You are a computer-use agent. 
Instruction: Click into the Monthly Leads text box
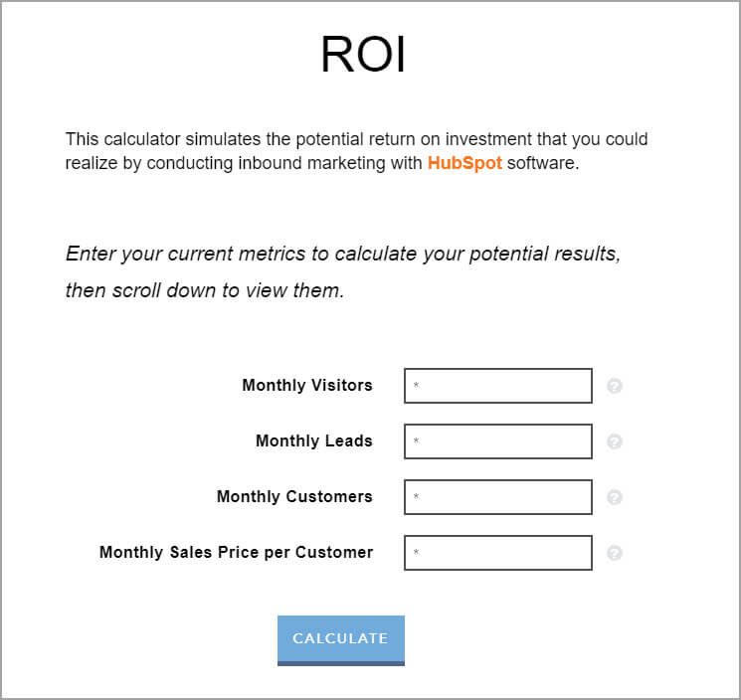click(497, 441)
